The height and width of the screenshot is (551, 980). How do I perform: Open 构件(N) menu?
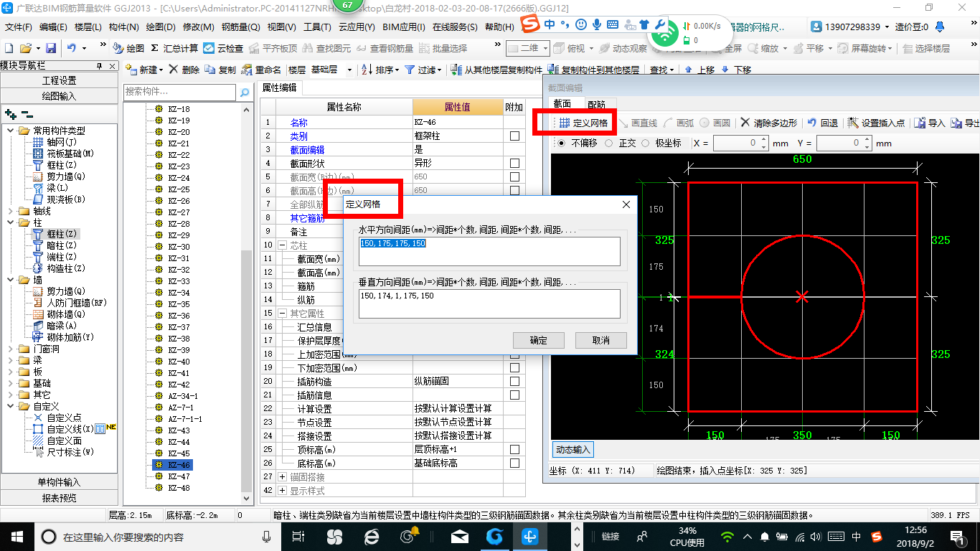click(123, 27)
